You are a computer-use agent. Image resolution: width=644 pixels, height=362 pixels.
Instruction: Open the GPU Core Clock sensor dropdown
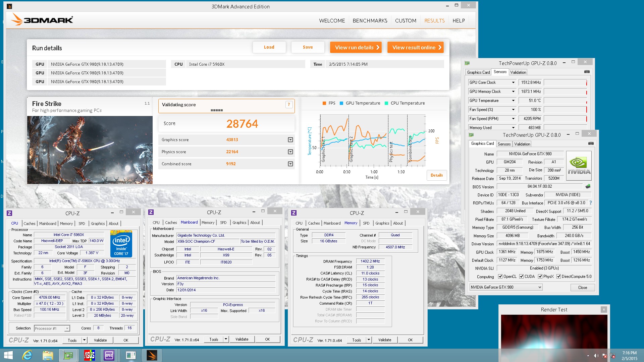coord(513,82)
